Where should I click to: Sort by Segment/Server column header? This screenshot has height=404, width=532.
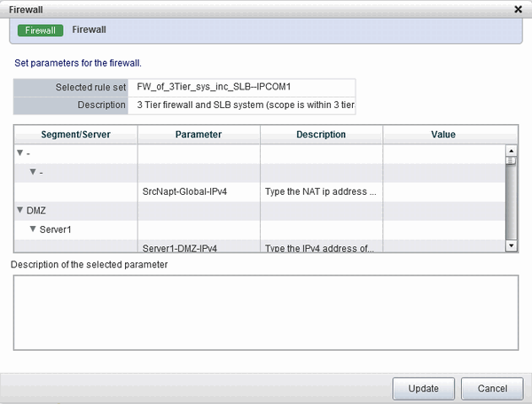tap(75, 135)
